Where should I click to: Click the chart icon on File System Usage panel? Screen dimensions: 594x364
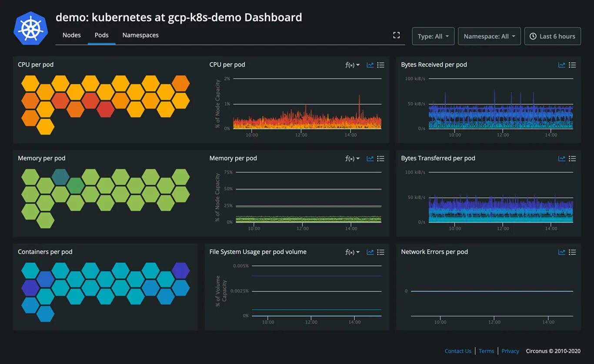click(370, 252)
